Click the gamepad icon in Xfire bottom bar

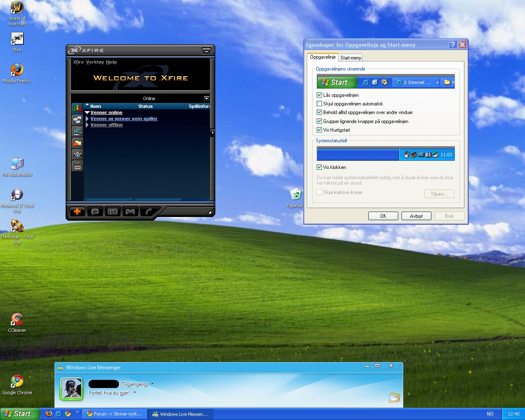(x=130, y=212)
